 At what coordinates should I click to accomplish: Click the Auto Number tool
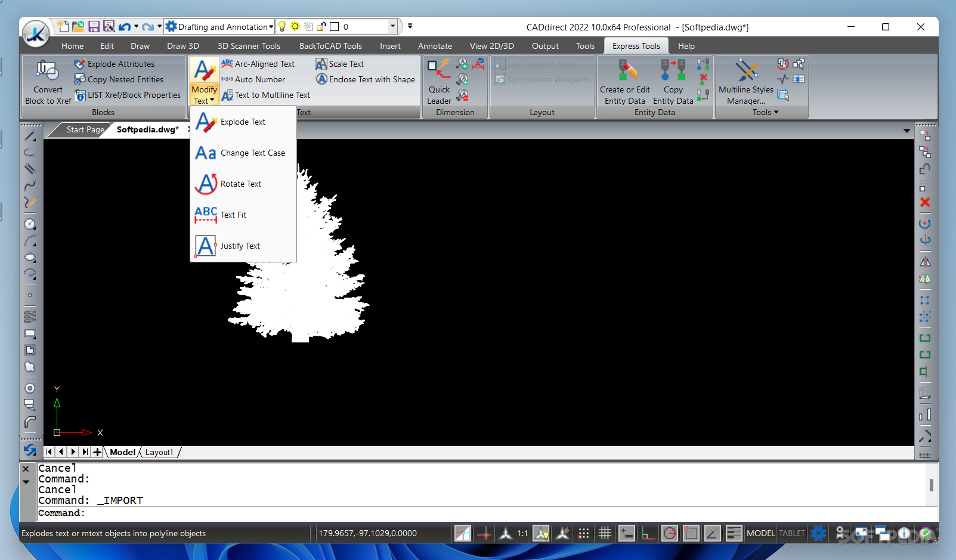point(253,79)
